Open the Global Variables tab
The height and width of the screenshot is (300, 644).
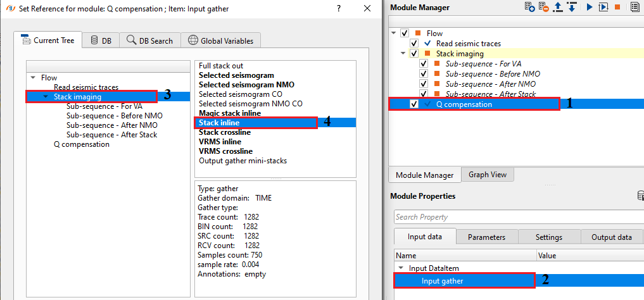point(220,41)
